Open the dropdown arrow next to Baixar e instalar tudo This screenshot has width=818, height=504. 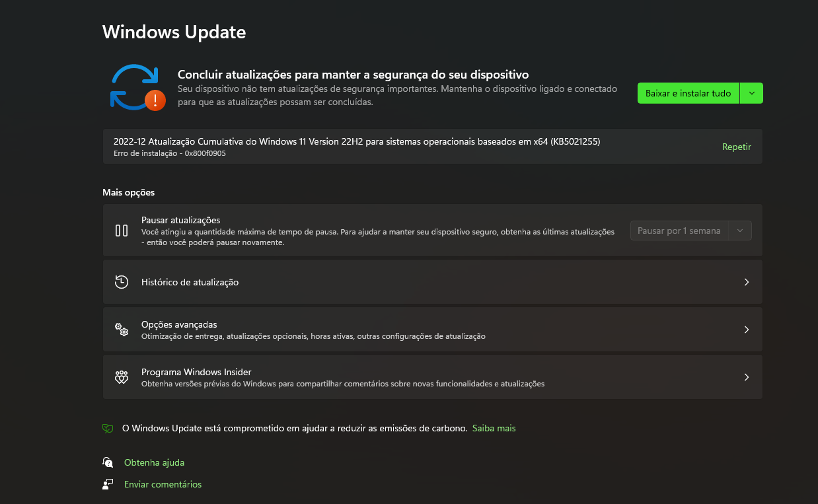point(752,93)
